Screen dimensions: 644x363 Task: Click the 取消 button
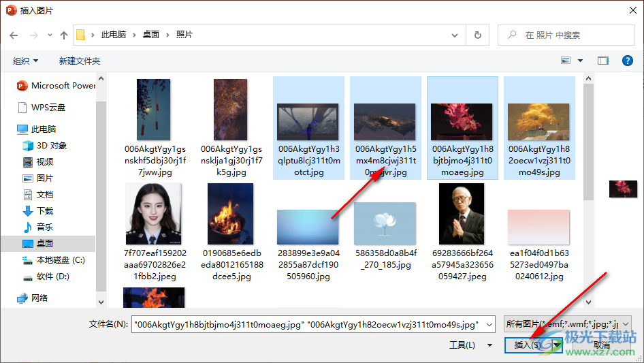point(601,345)
